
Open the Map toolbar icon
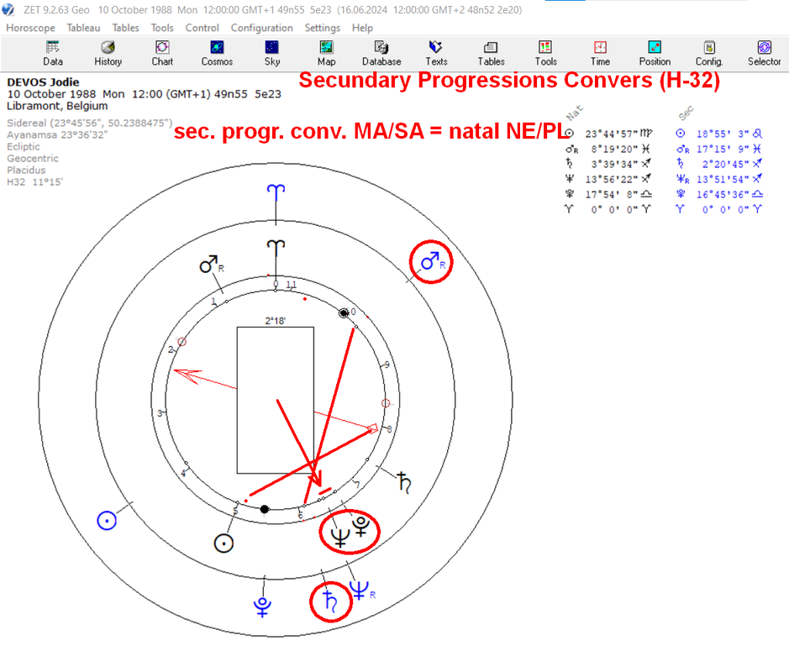[326, 54]
